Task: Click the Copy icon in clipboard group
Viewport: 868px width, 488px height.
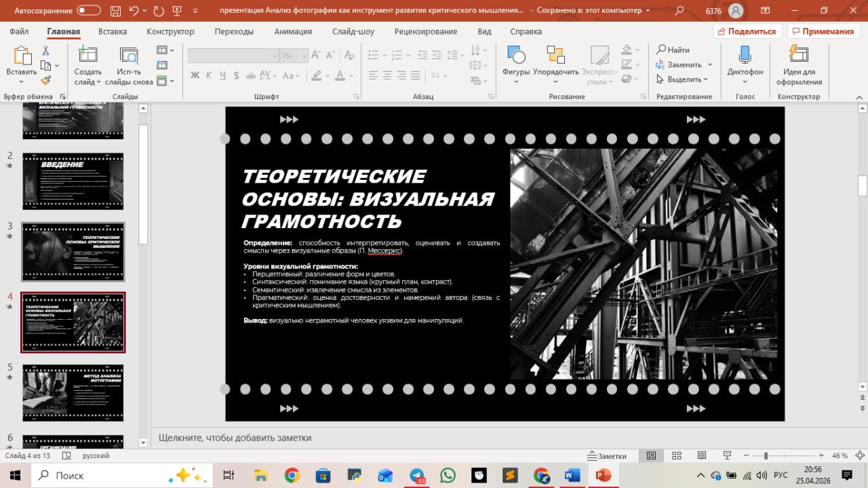Action: tap(46, 66)
